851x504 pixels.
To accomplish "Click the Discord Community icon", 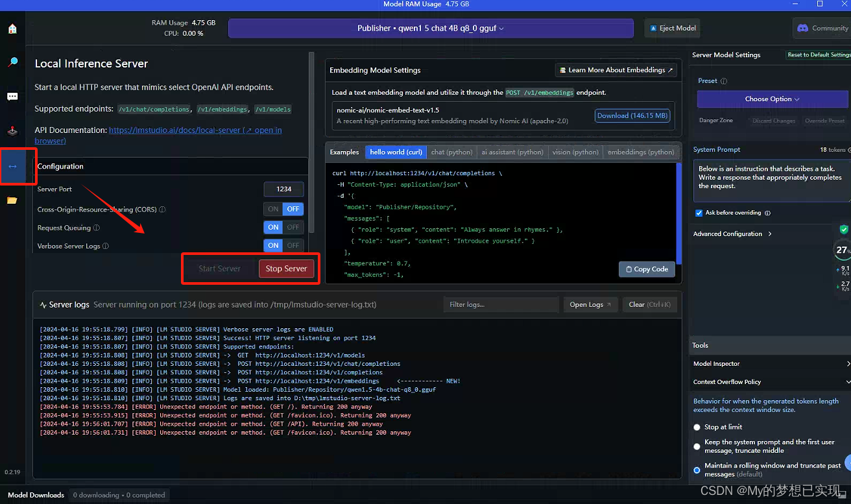I will click(802, 28).
